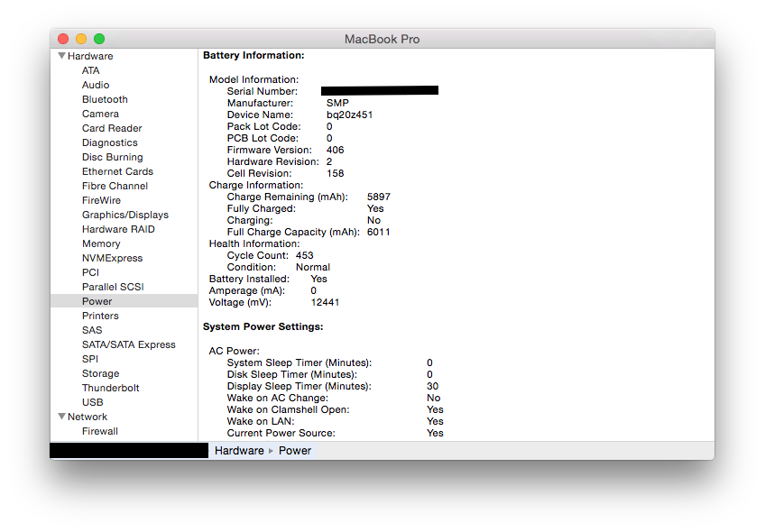The image size is (765, 532).
Task: Select FireWire in the sidebar
Action: pyautogui.click(x=101, y=200)
